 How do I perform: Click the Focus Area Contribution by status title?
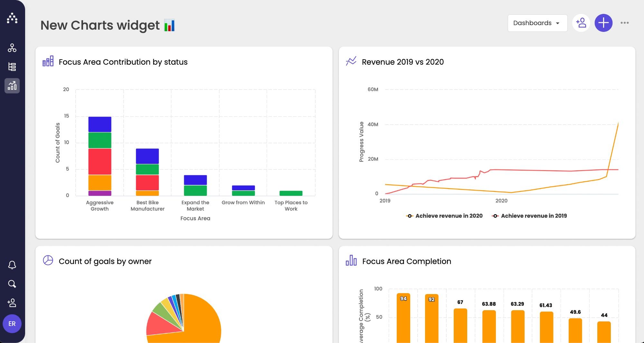[123, 62]
